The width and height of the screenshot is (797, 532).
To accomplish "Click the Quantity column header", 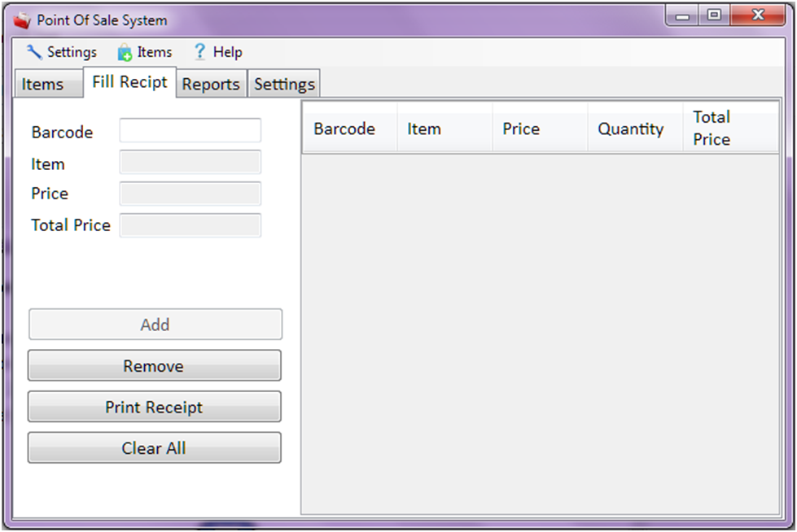I will point(635,128).
